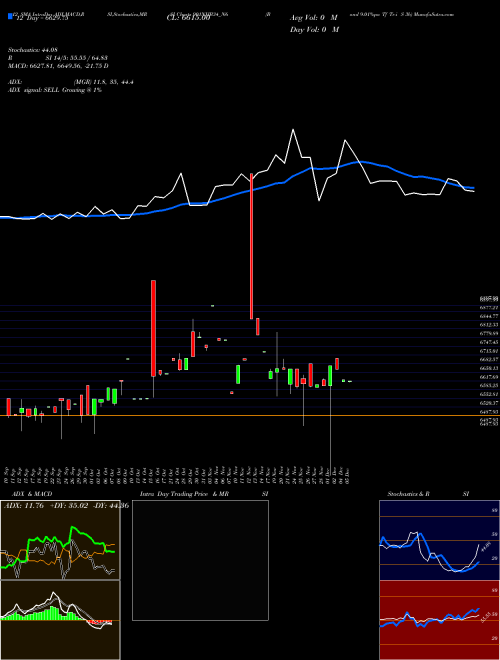Viewport: 500px width, 660px height.
Task: Click the 'ADX signal: SELL' text
Action: click(34, 90)
